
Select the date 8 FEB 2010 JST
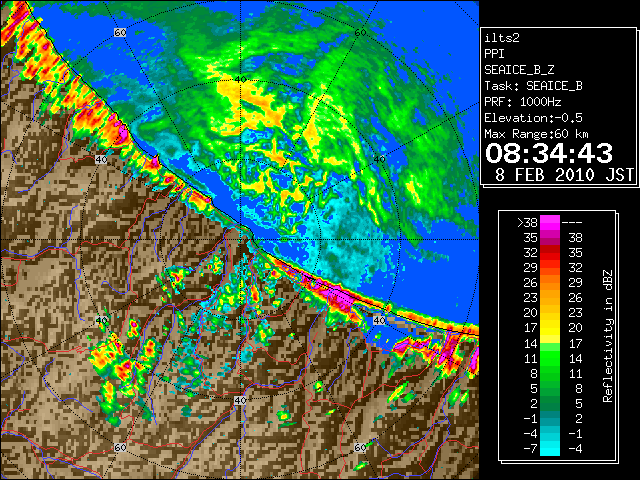click(564, 175)
